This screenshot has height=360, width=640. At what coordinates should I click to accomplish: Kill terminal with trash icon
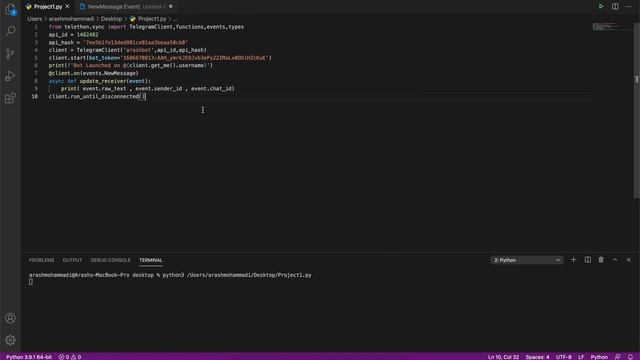tap(601, 260)
